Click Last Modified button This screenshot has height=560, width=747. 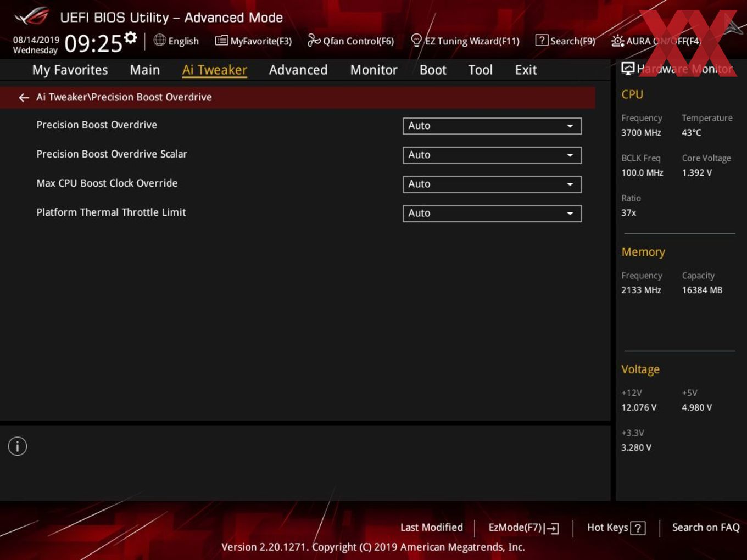pyautogui.click(x=432, y=528)
